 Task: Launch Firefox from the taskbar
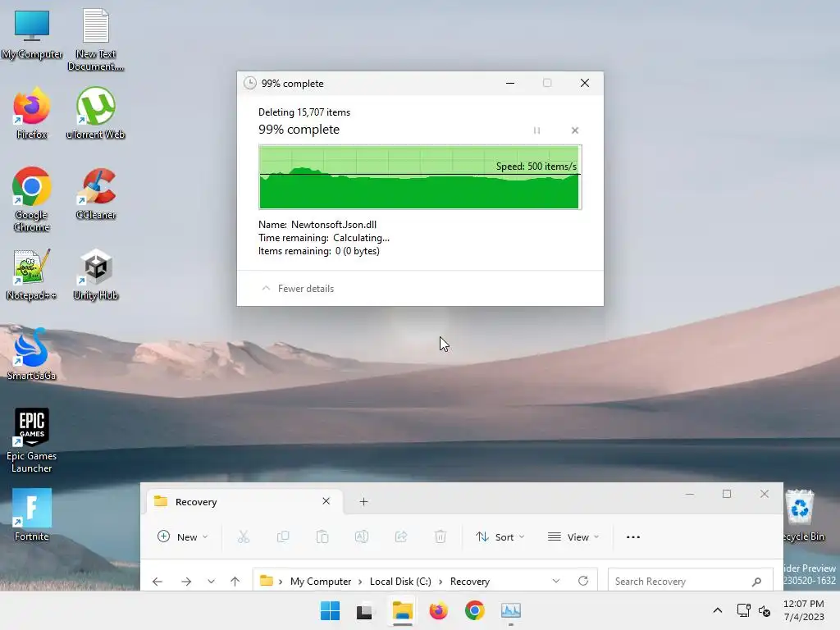(438, 610)
